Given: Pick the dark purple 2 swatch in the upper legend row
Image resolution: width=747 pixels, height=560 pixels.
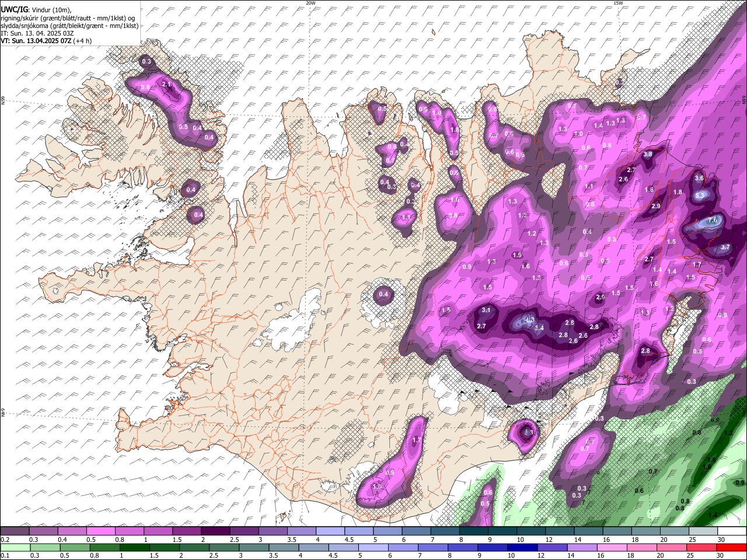Looking at the screenshot, I should 215,531.
